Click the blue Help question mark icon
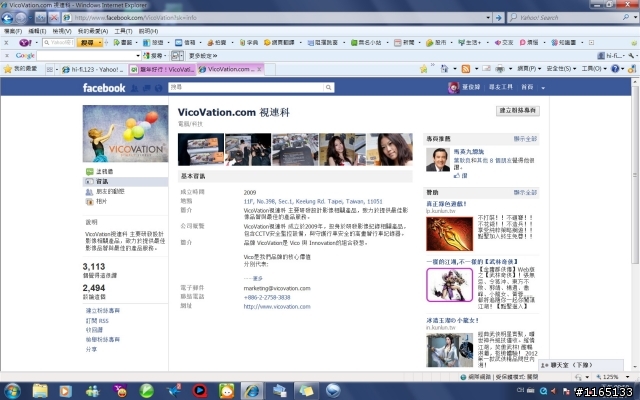Image resolution: width=640 pixels, height=400 pixels. (615, 69)
